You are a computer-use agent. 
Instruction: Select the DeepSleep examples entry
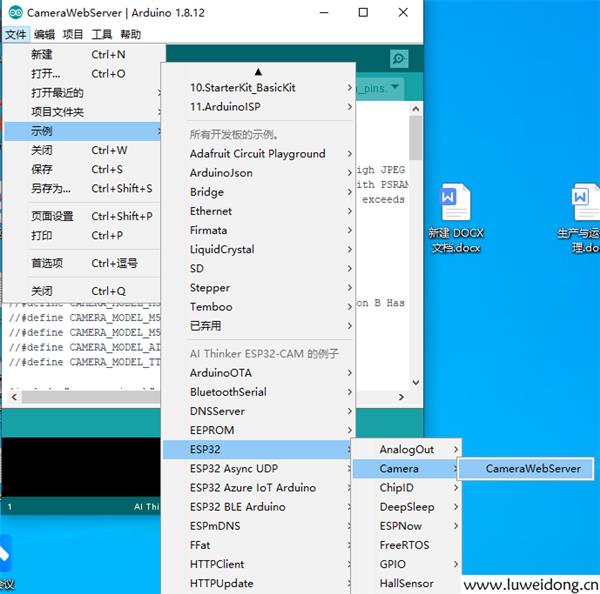click(407, 507)
